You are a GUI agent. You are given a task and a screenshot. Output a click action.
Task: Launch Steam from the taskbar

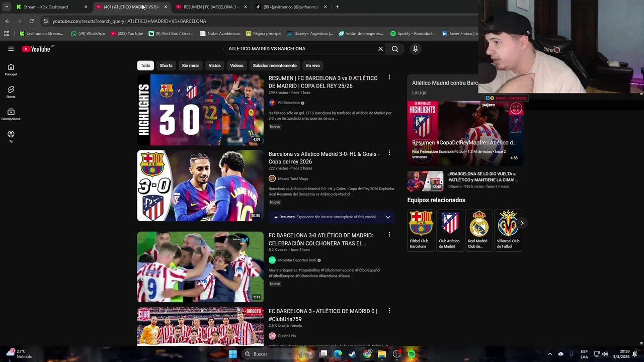pyautogui.click(x=352, y=354)
